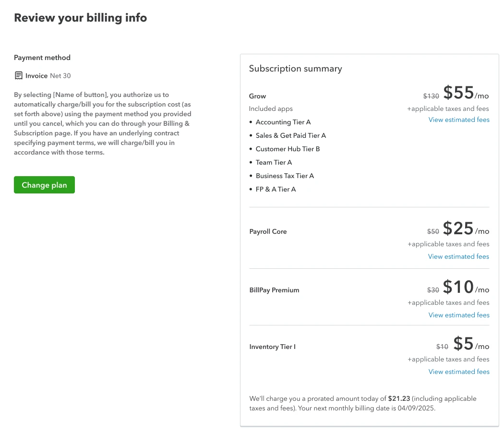Image resolution: width=504 pixels, height=432 pixels.
Task: Click the $5/mo Inventory price
Action: tap(471, 344)
